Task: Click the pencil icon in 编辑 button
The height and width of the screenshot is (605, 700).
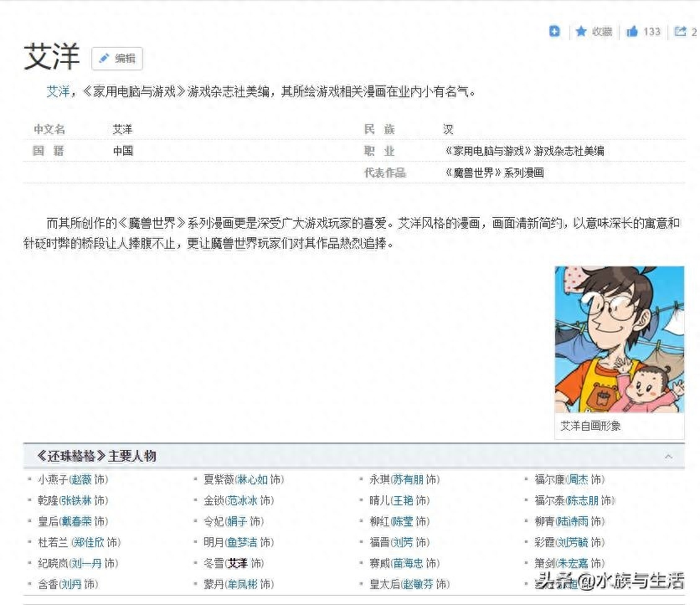Action: pyautogui.click(x=104, y=58)
